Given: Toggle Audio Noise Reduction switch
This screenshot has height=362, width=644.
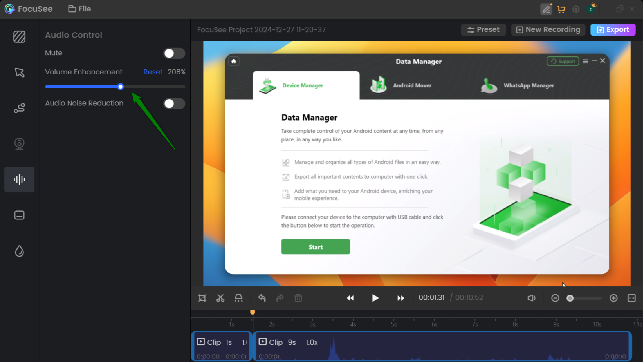Looking at the screenshot, I should pos(174,103).
